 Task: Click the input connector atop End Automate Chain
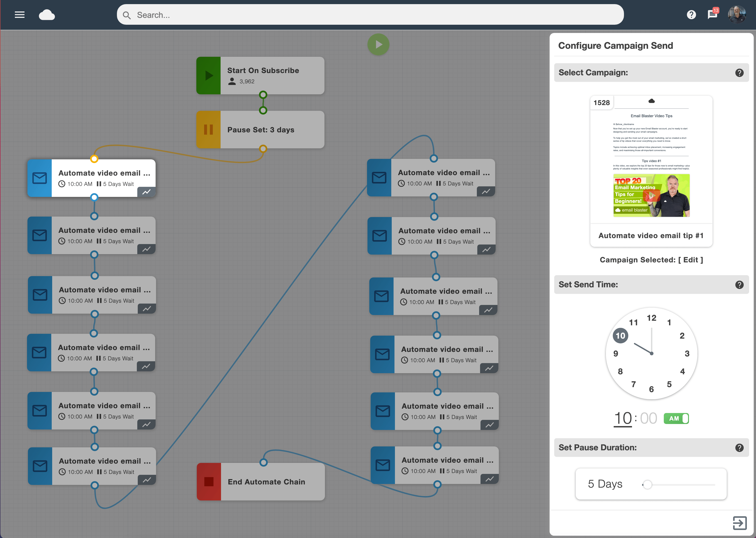pos(264,462)
